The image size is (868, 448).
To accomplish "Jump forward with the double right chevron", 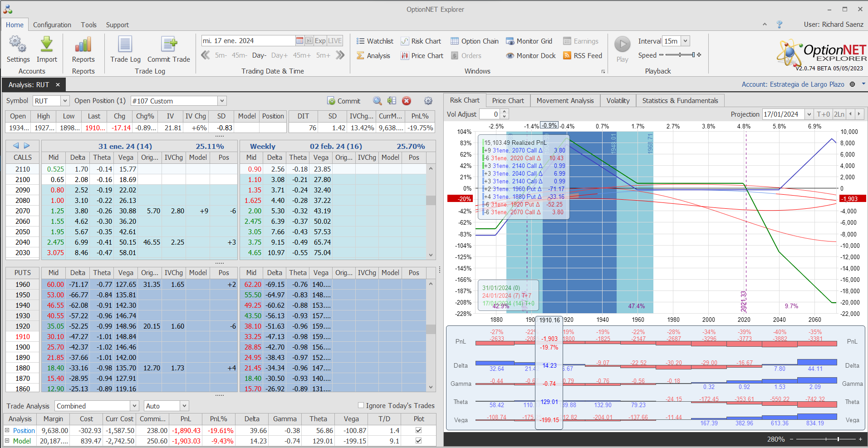I will click(340, 55).
